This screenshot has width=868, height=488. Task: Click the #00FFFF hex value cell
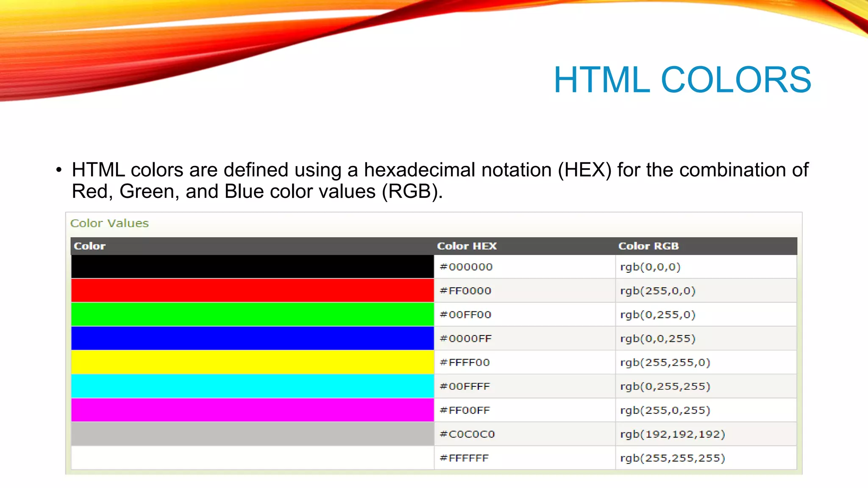point(465,386)
